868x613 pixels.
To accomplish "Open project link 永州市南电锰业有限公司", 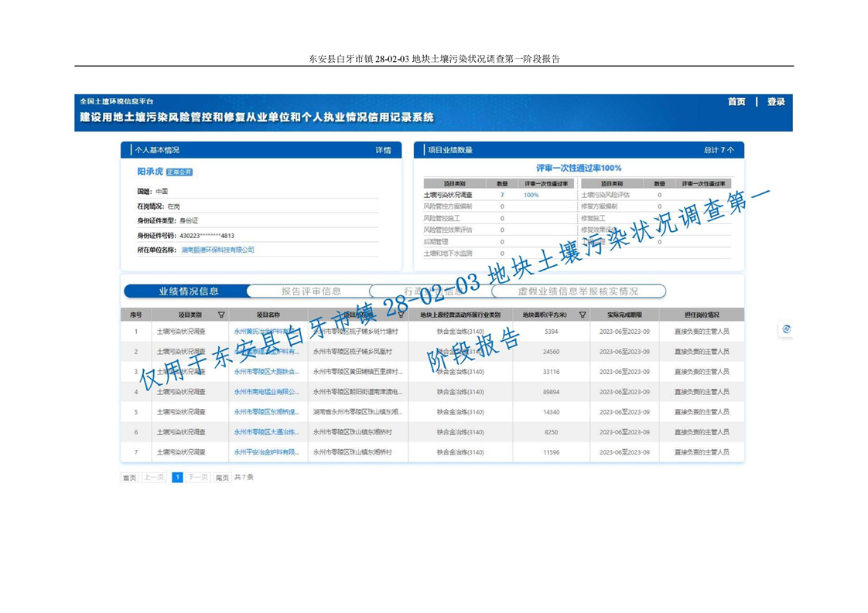I will tap(267, 392).
